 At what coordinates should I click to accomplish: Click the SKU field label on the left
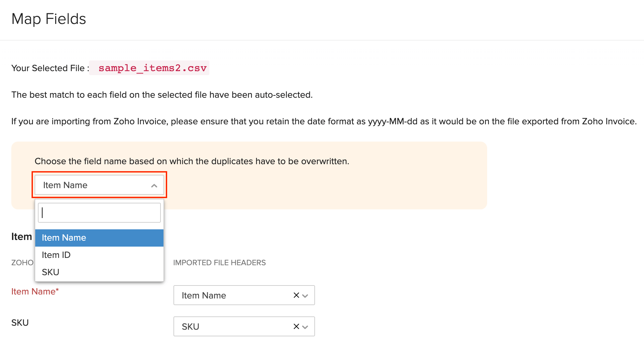click(20, 323)
